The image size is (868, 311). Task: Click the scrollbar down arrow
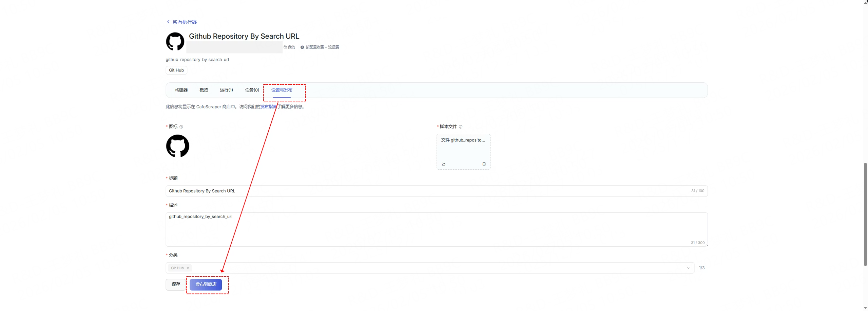pos(865,308)
